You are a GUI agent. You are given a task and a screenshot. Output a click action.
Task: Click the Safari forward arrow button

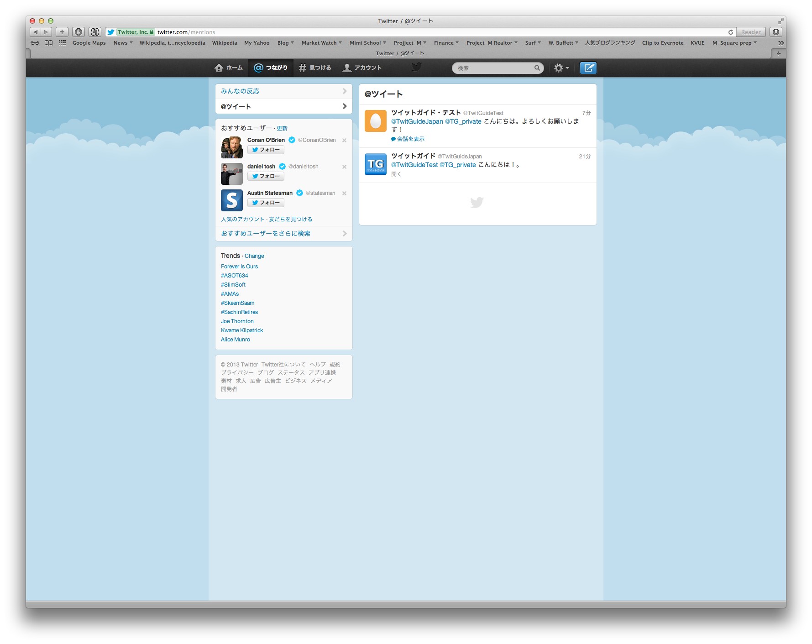[47, 32]
